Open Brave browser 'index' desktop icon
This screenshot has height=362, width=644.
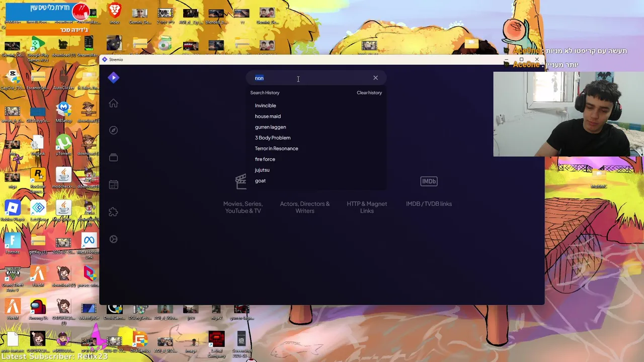click(115, 14)
